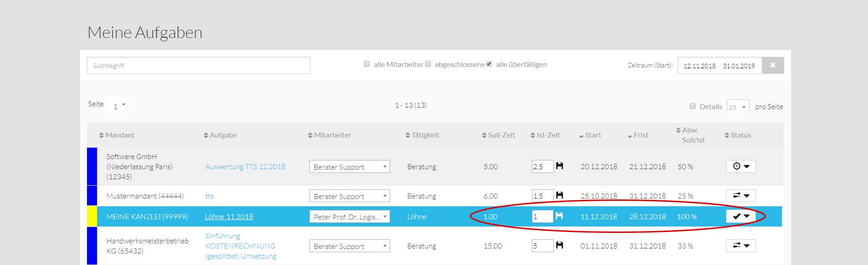Image resolution: width=868 pixels, height=265 pixels.
Task: Open Peter Prof. Dr. Logis... employee dropdown
Action: (349, 216)
